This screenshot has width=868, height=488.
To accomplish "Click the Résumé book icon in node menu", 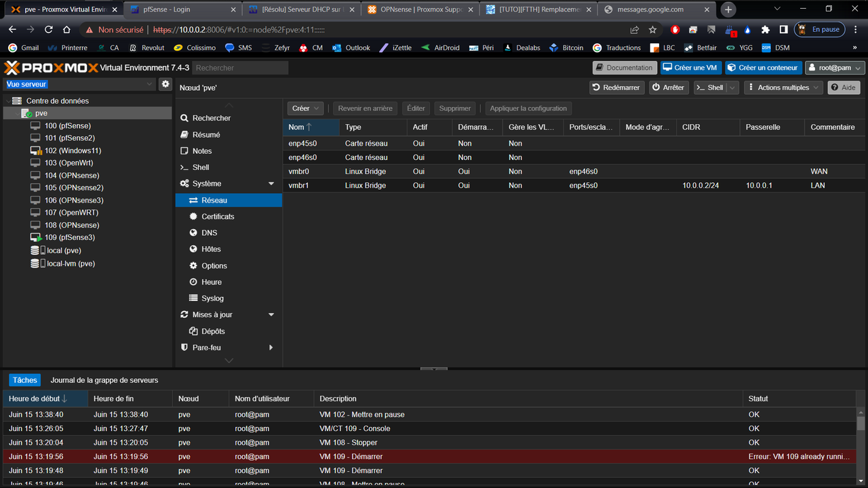I will 184,135.
